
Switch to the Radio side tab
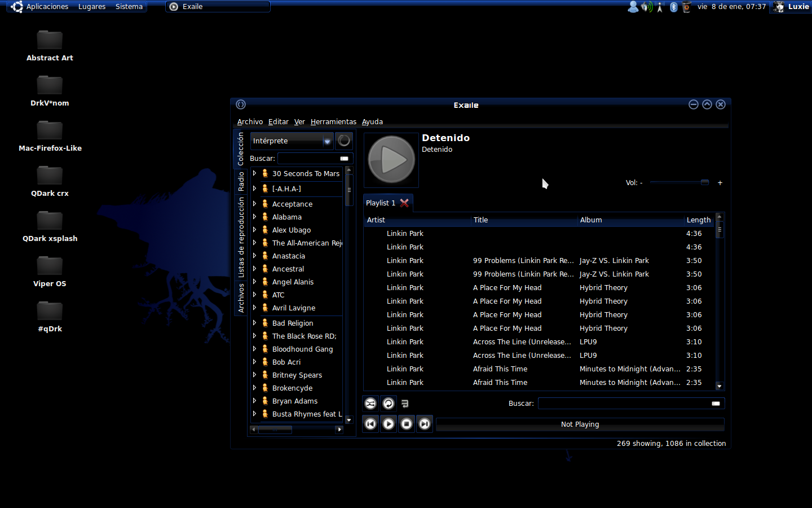point(241,182)
